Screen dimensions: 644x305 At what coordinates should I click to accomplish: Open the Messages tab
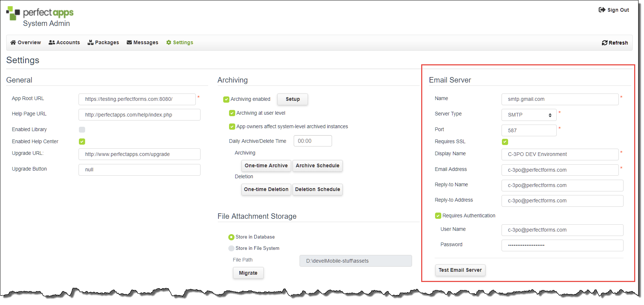tap(142, 42)
